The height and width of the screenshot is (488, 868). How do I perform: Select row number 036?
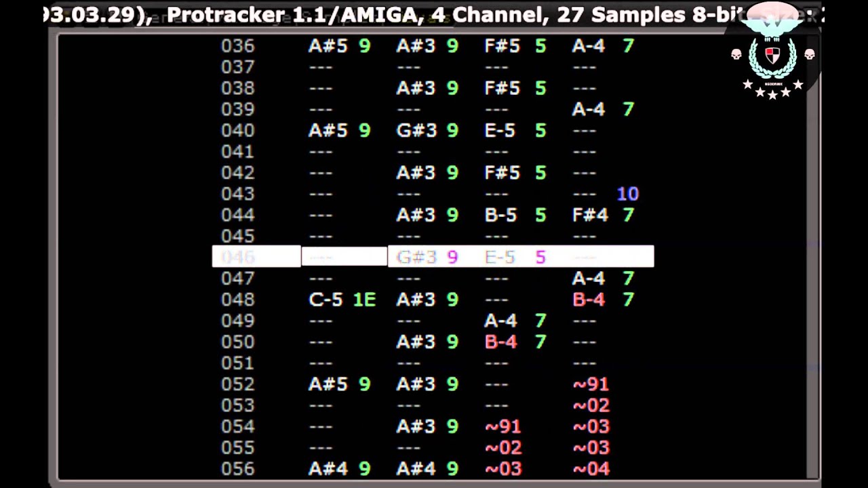238,46
